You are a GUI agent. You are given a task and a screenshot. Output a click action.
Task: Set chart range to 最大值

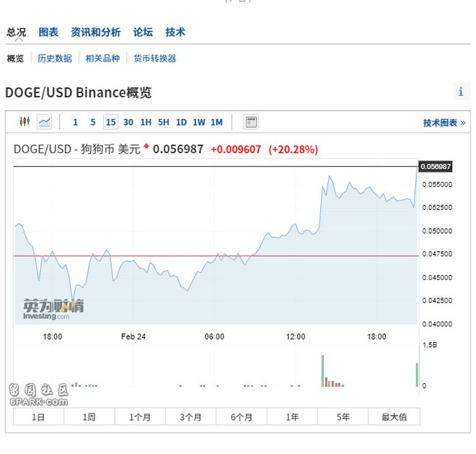point(394,416)
